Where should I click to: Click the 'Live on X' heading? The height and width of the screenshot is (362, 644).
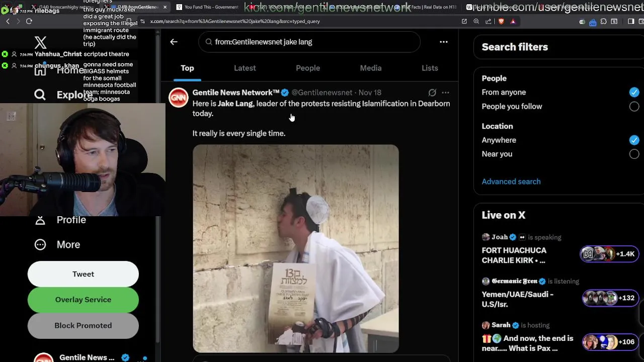click(504, 215)
